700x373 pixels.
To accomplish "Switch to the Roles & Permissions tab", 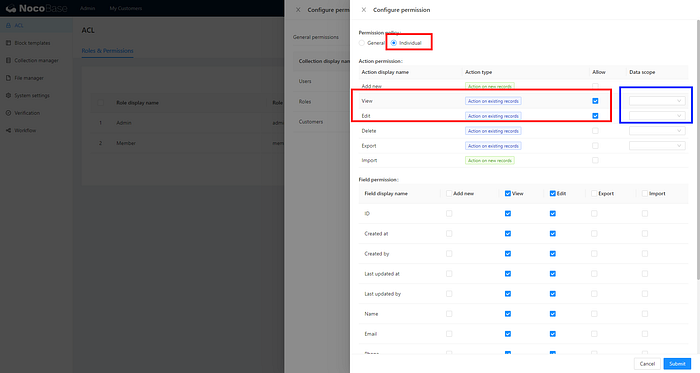I will [x=107, y=51].
